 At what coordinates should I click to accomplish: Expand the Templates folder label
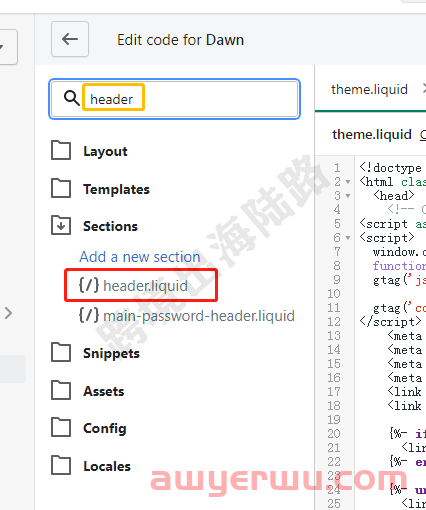tap(116, 189)
